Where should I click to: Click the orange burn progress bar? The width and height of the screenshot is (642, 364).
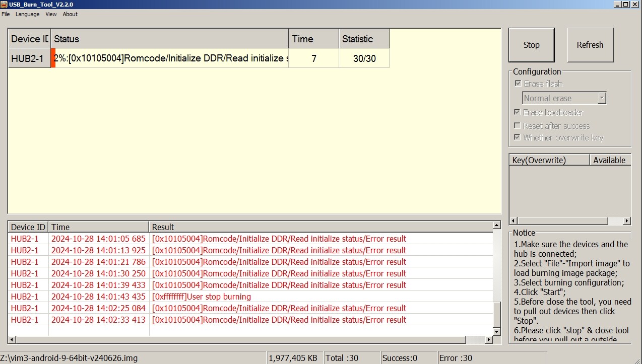coord(53,58)
